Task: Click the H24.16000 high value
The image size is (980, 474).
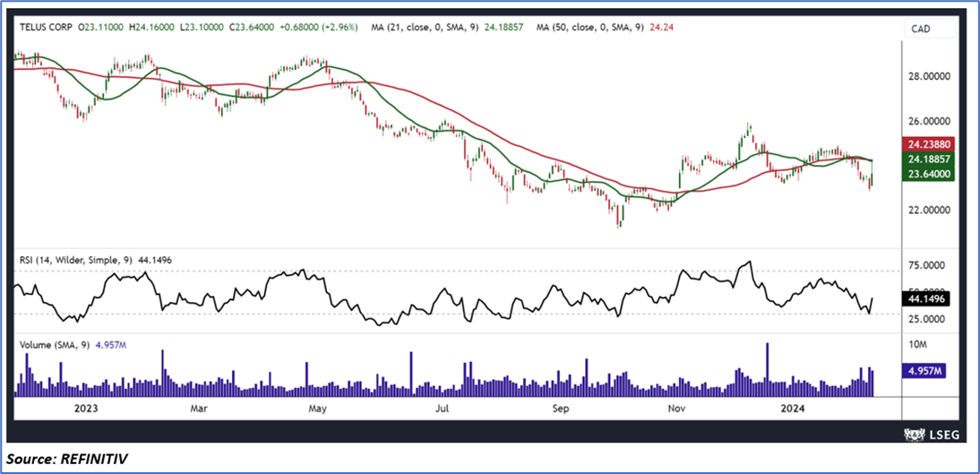Action: [151, 28]
